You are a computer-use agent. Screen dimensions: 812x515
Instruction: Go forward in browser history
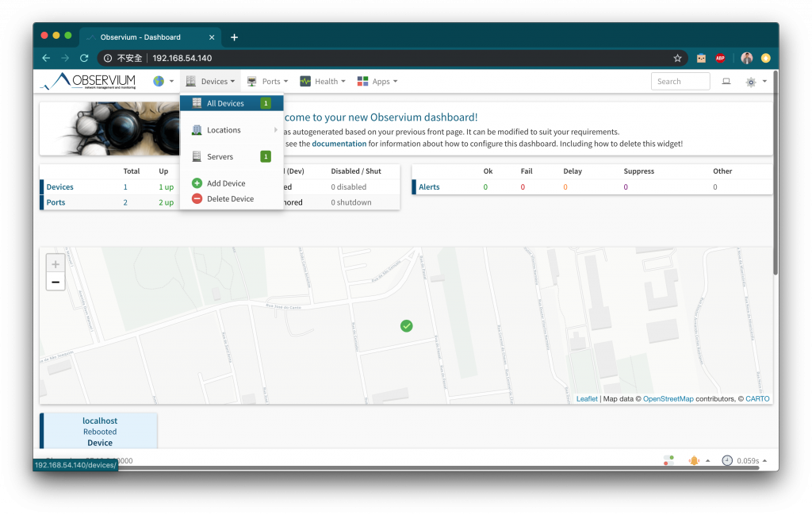[65, 58]
